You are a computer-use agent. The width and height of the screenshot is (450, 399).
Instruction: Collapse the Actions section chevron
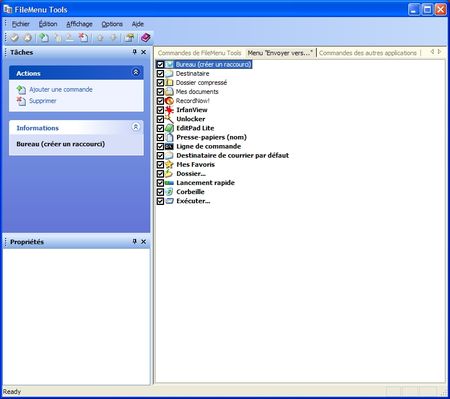pyautogui.click(x=136, y=72)
